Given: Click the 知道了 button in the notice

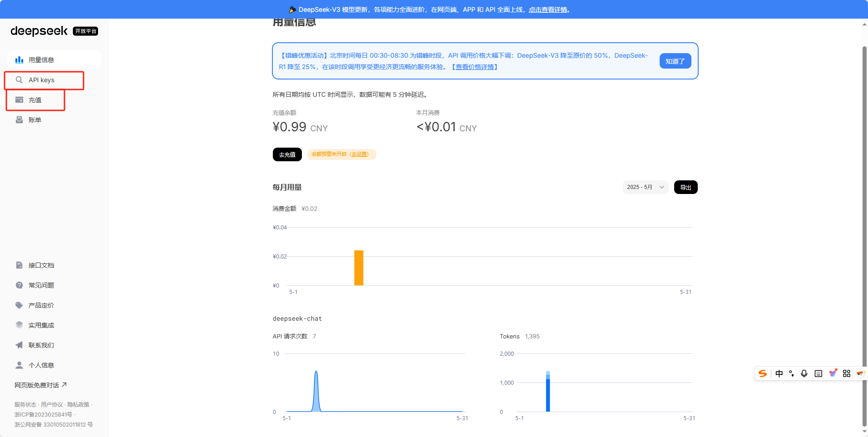Looking at the screenshot, I should (x=675, y=61).
